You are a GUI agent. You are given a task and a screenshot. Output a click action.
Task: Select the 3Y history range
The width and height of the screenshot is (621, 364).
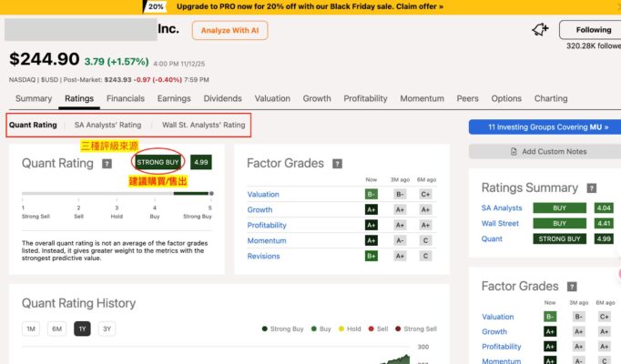(x=107, y=329)
